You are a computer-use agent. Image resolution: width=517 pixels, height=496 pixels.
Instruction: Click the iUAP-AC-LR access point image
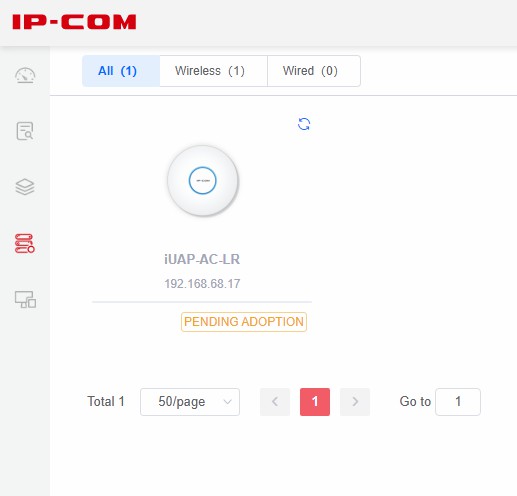(x=203, y=181)
